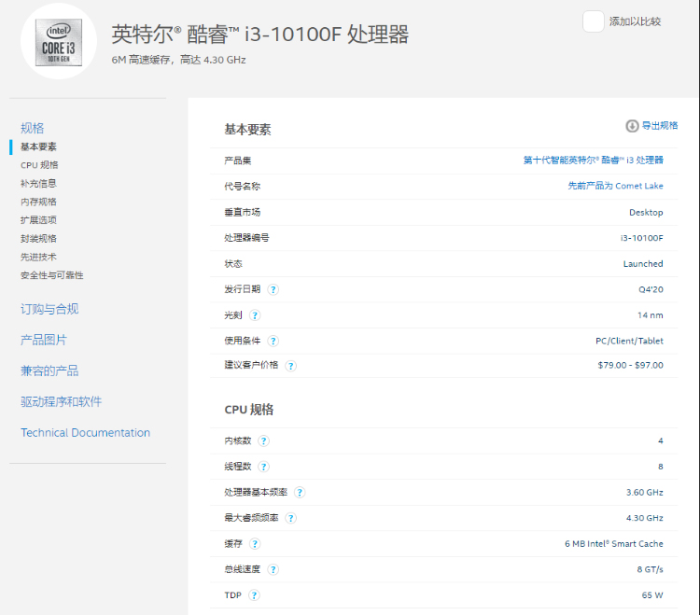Viewport: 700px width, 615px height.
Task: Click the 4.30 GHz turbo frequency value
Action: pyautogui.click(x=645, y=518)
